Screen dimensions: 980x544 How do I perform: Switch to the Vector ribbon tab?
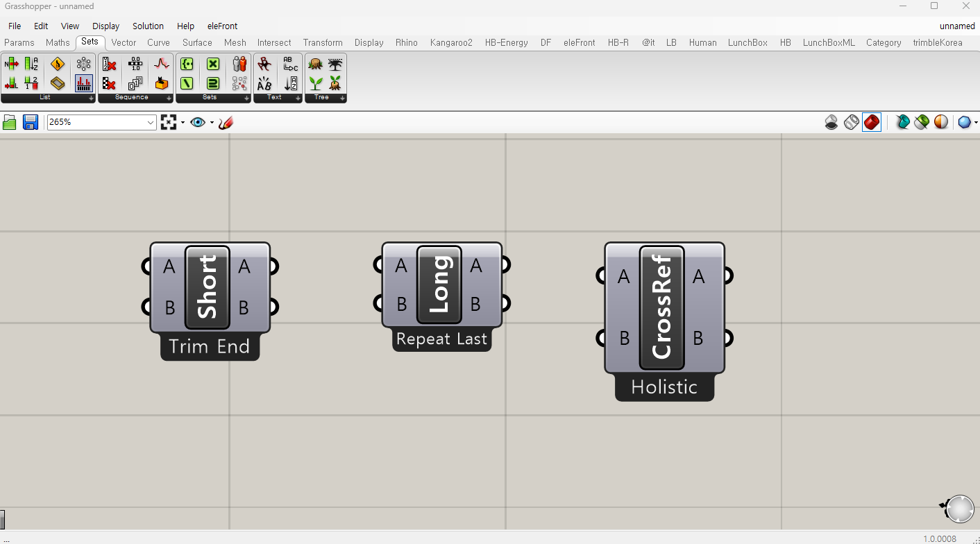[x=124, y=42]
